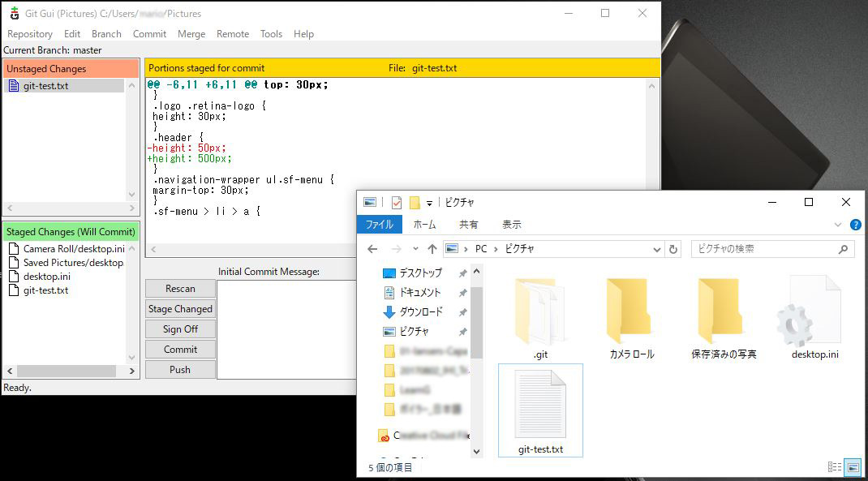Screen dimensions: 868x481
Task: Select git-test.txt in Unstaged Changes list
Action: [x=46, y=86]
